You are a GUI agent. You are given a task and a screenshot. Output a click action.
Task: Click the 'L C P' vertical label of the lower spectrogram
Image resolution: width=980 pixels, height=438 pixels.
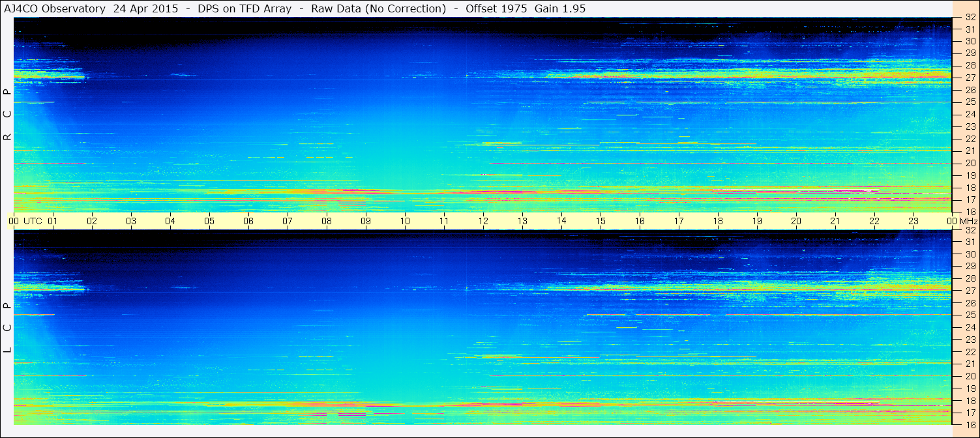(8, 327)
